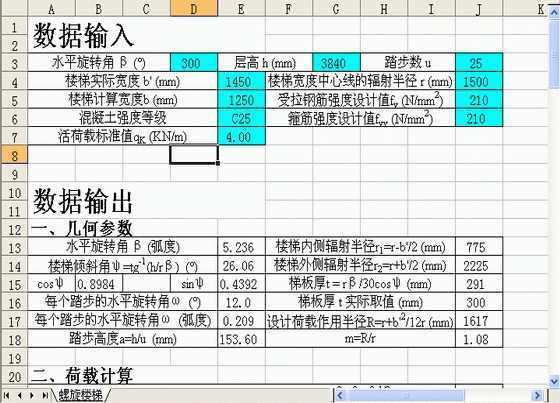The width and height of the screenshot is (560, 403).
Task: Click stair actual width cell 1450
Action: point(241,81)
